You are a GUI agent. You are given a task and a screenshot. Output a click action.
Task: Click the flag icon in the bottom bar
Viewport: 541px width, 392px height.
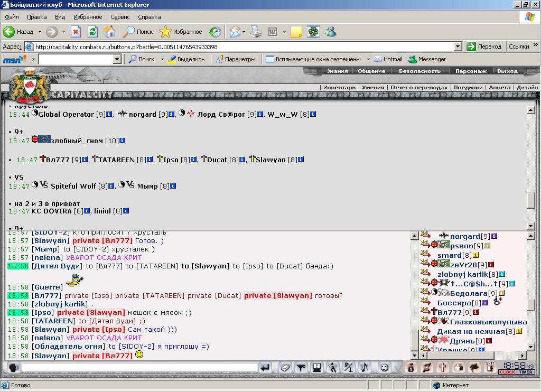coord(474,368)
